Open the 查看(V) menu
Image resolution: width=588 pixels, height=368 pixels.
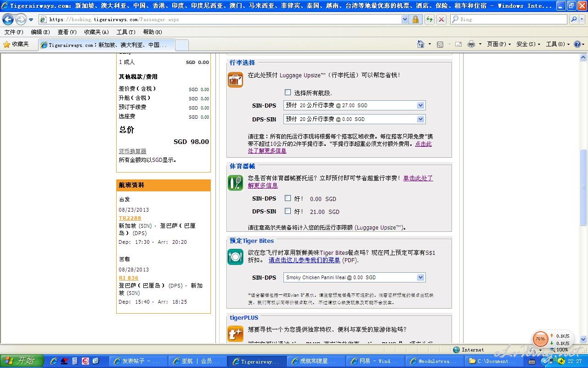[67, 32]
